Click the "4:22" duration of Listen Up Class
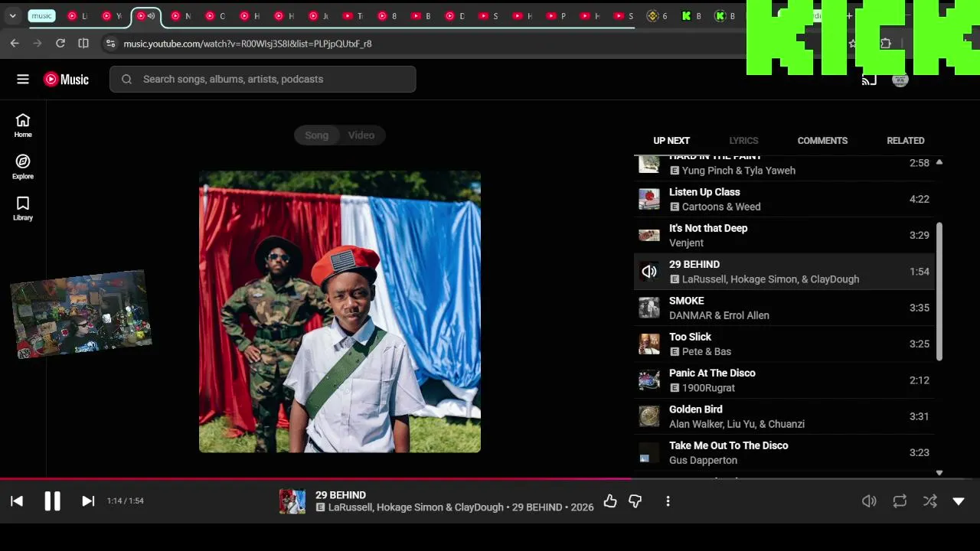Screen dimensions: 980x551 point(920,199)
